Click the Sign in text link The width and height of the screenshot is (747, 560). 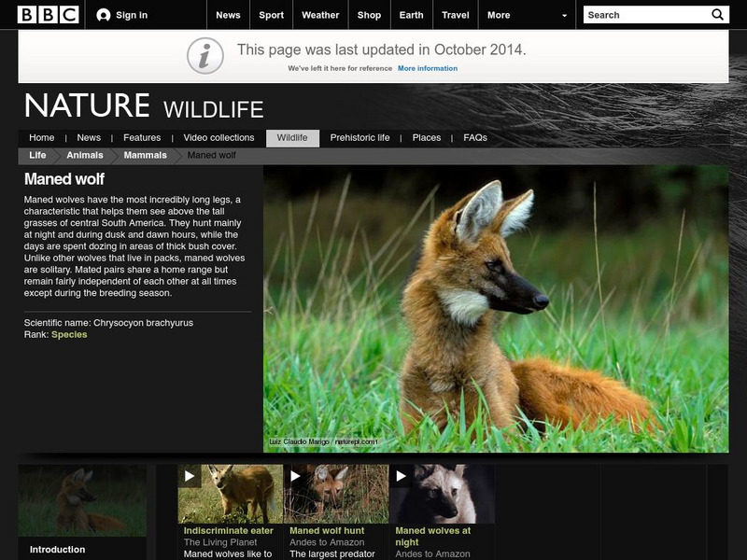(x=132, y=15)
